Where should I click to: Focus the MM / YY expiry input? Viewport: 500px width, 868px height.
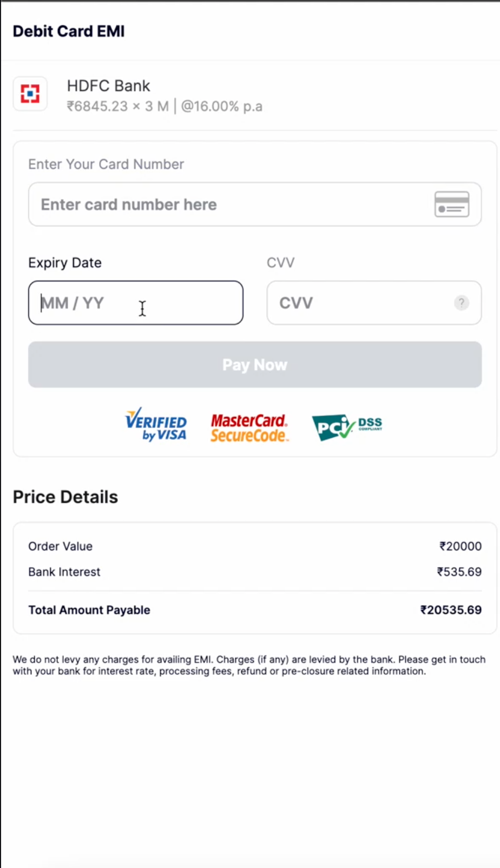pos(135,303)
